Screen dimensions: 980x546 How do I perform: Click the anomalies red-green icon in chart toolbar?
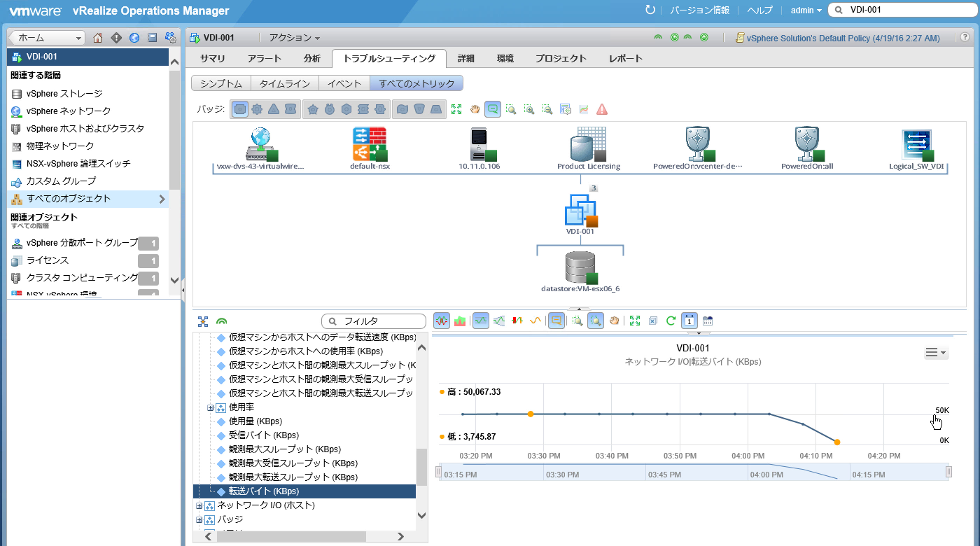[x=517, y=321]
